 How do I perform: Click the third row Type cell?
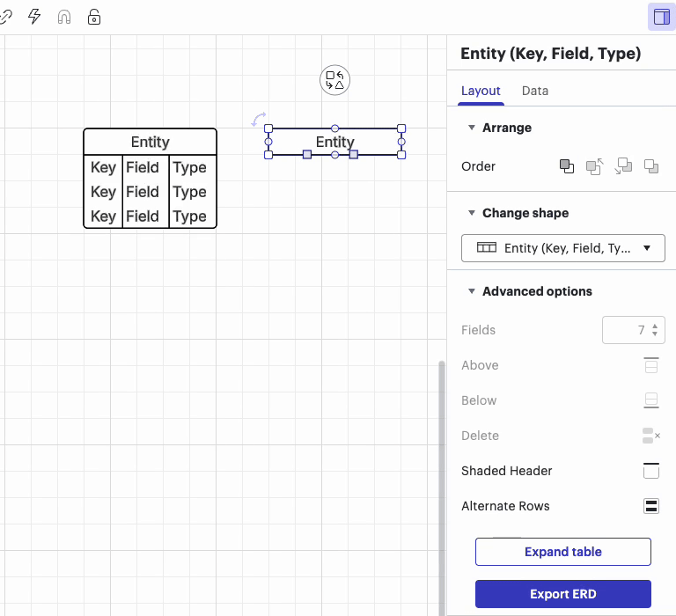click(x=190, y=216)
